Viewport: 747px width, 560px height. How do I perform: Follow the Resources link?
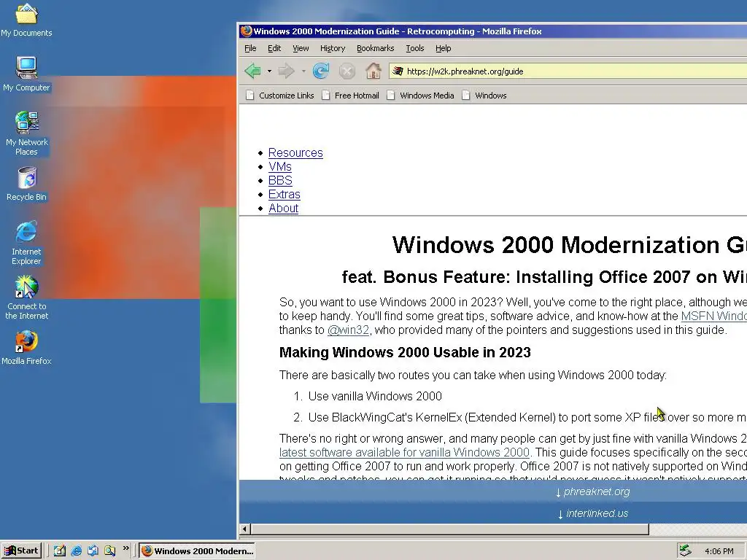click(x=295, y=152)
